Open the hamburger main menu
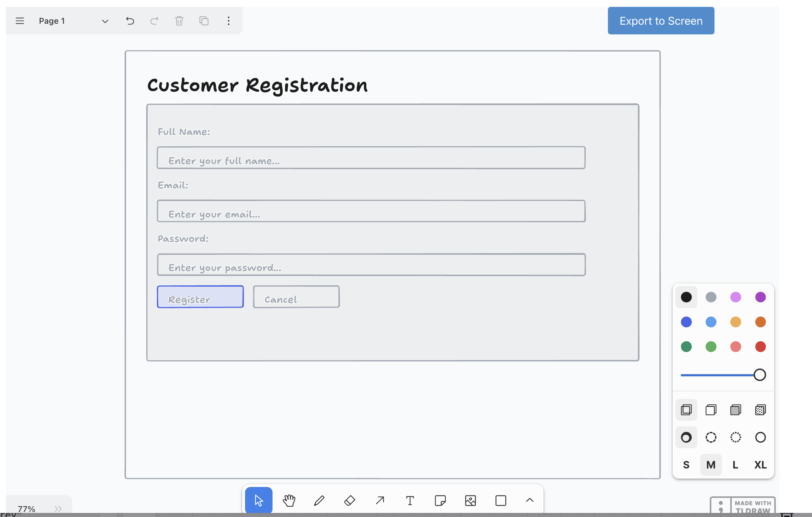The image size is (812, 517). (20, 21)
